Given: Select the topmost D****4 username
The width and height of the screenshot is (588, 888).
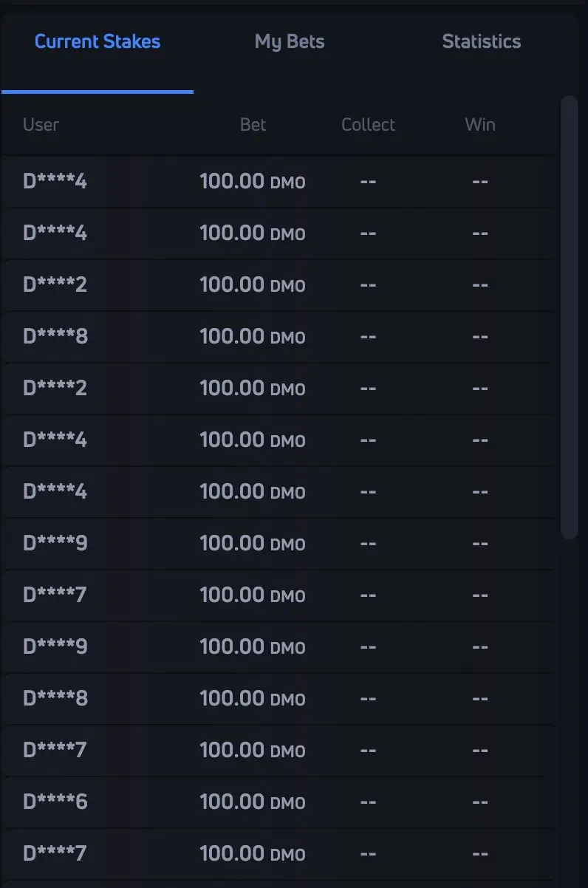Looking at the screenshot, I should pos(55,181).
